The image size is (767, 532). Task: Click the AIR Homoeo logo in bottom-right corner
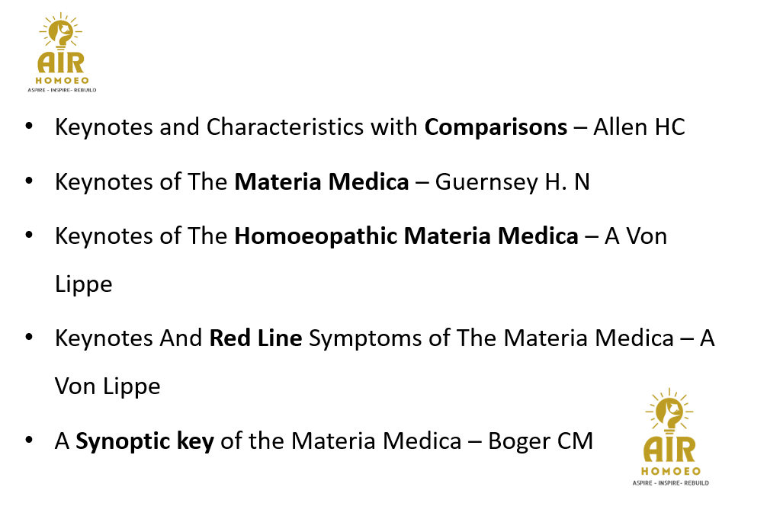[671, 439]
